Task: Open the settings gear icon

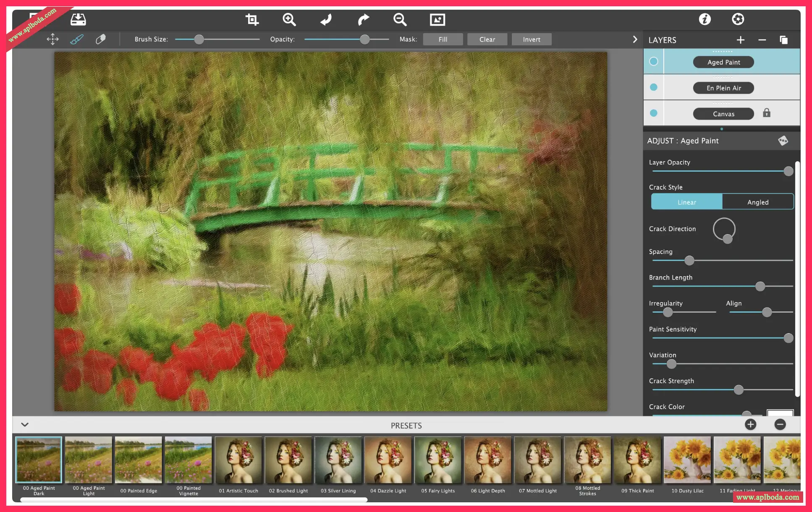Action: pos(738,19)
